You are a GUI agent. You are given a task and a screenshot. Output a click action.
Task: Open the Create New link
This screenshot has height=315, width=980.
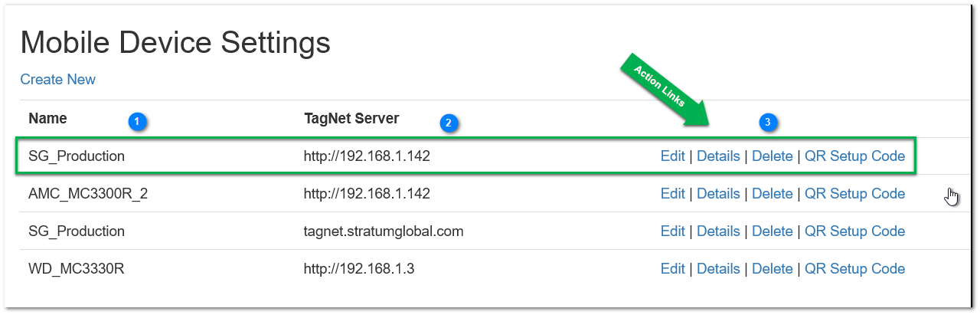click(58, 80)
